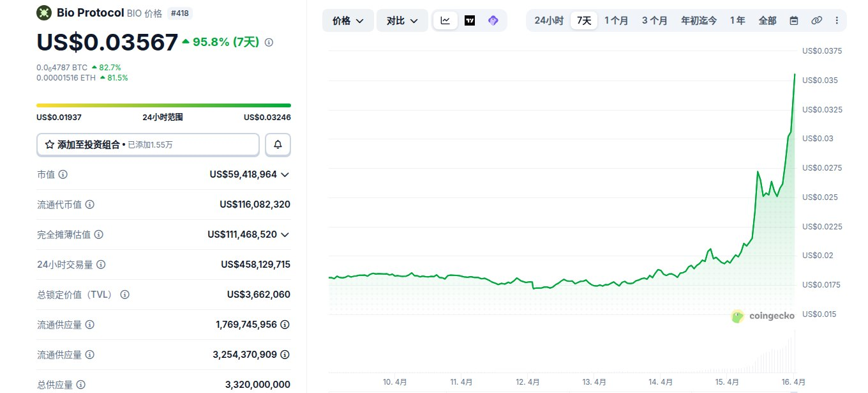The image size is (868, 393).
Task: Click market cap value US$59,418,964
Action: [243, 174]
